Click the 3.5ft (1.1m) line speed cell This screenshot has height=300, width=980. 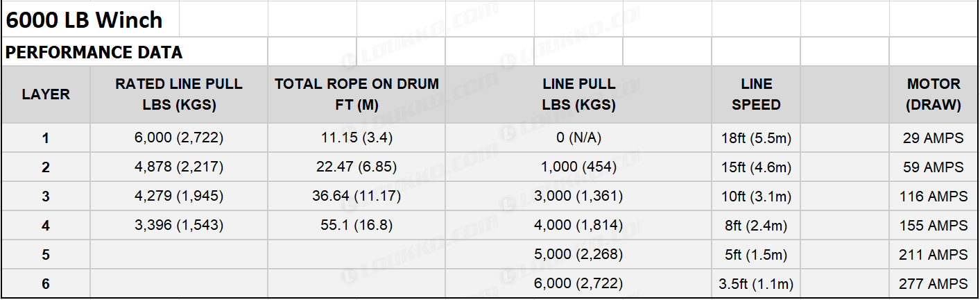(756, 284)
